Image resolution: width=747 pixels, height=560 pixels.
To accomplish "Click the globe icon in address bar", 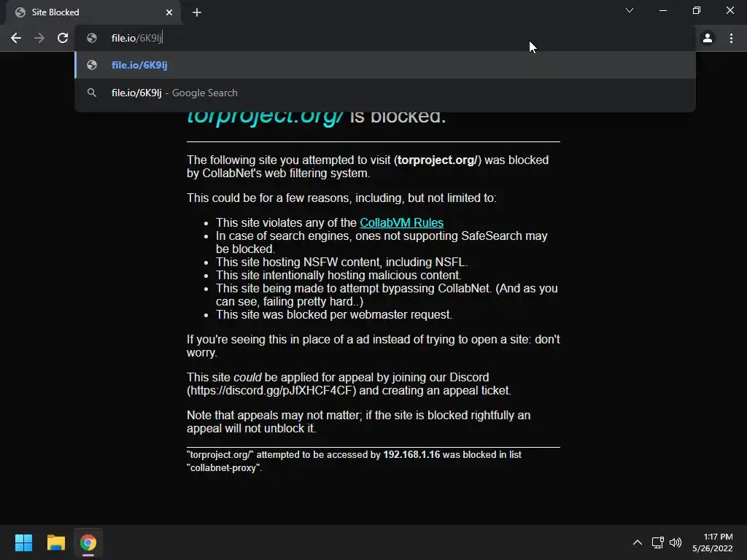I will (x=92, y=38).
